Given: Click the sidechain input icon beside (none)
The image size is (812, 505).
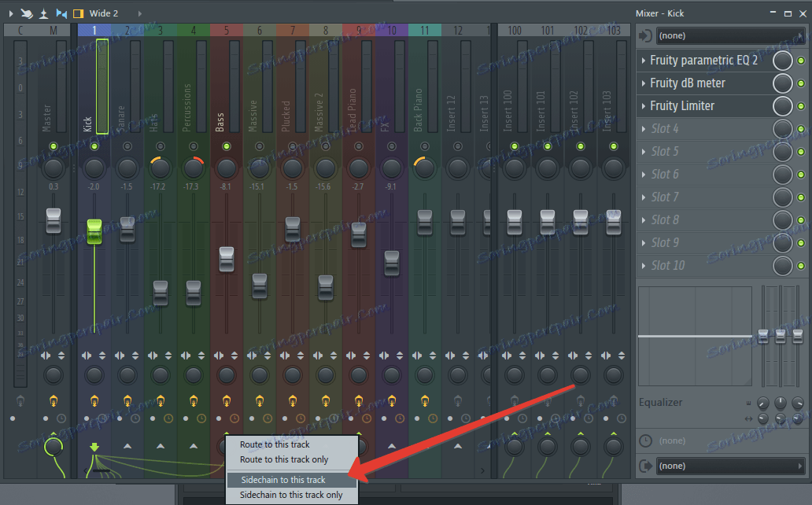Looking at the screenshot, I should click(645, 35).
